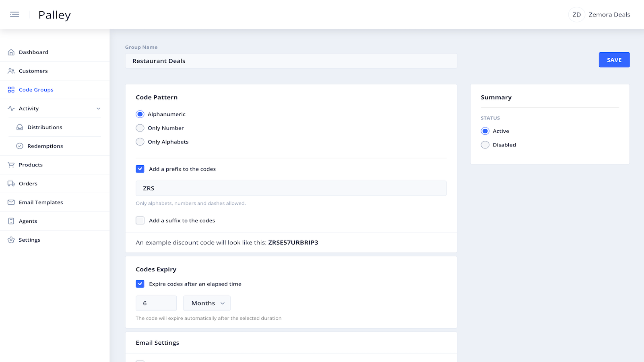Click the Redemptions checkmark circle icon

[20, 146]
